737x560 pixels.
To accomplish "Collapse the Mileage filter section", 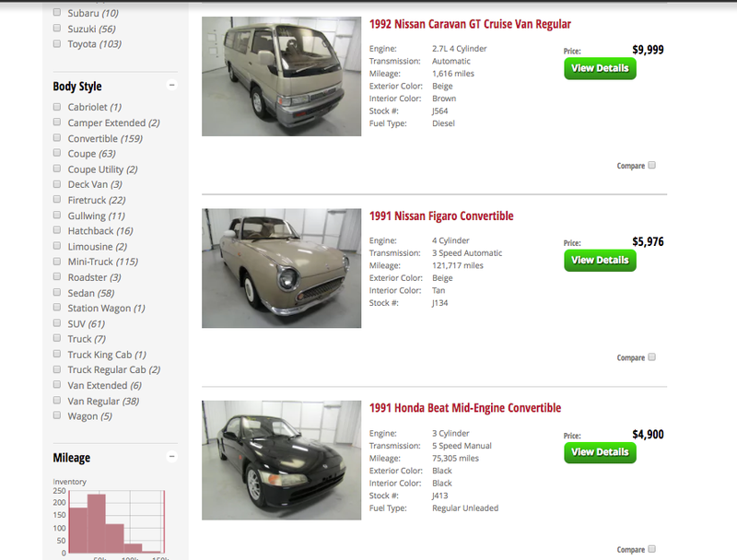I will 172,456.
